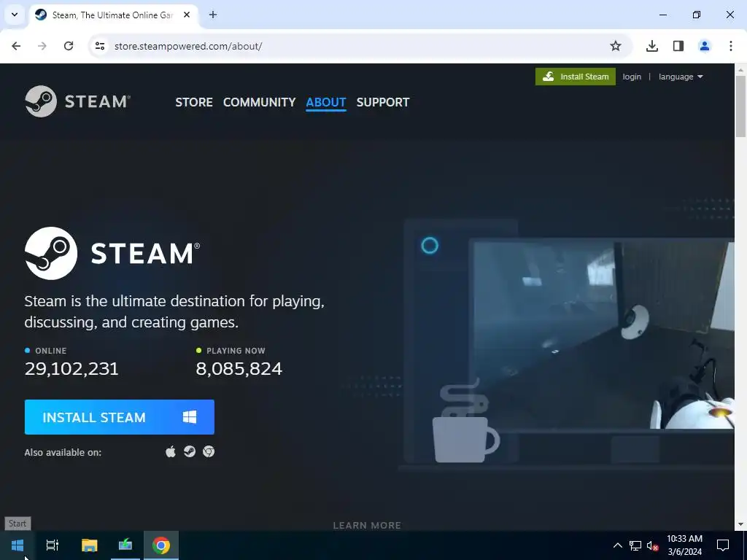The image size is (747, 560).
Task: Open the Chromebook download icon
Action: [x=209, y=451]
